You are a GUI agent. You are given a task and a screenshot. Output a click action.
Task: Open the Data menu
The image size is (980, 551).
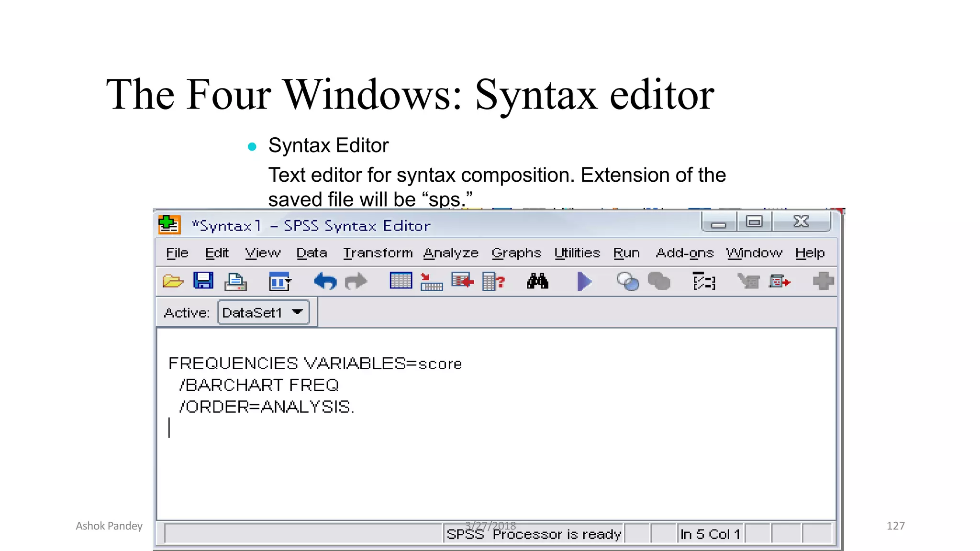(x=312, y=253)
